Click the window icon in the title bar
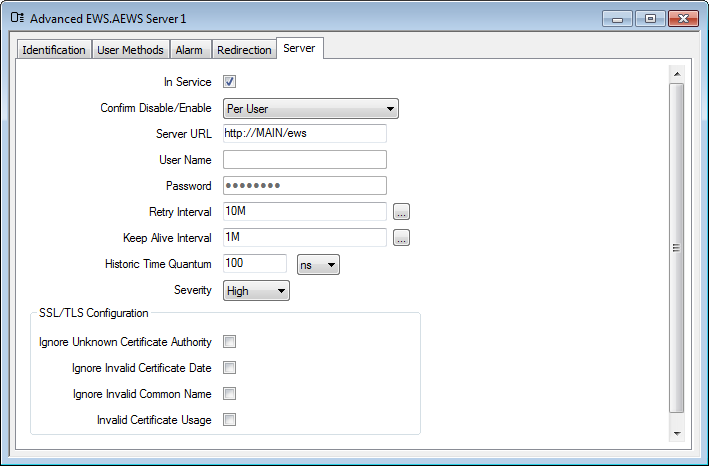 [16, 19]
